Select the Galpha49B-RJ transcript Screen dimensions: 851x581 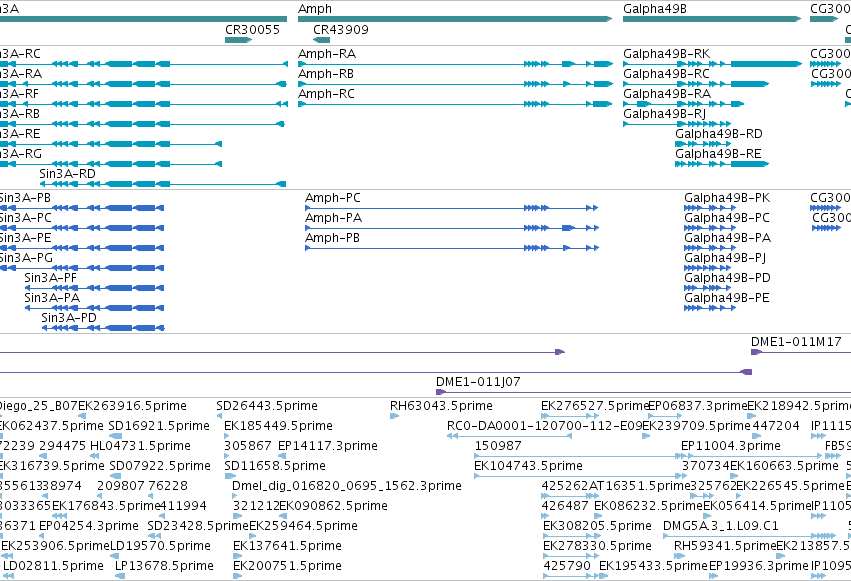(677, 124)
